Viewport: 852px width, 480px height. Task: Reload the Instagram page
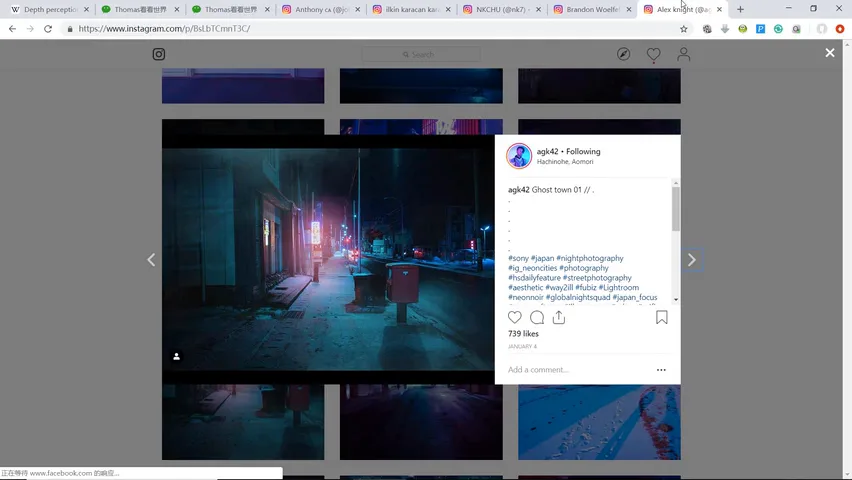pyautogui.click(x=48, y=29)
